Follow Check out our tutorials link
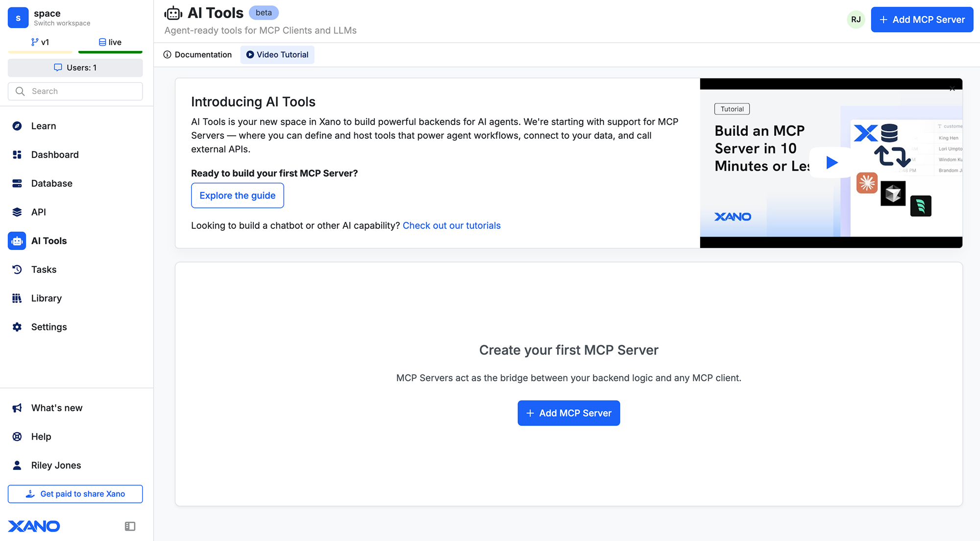 [451, 225]
